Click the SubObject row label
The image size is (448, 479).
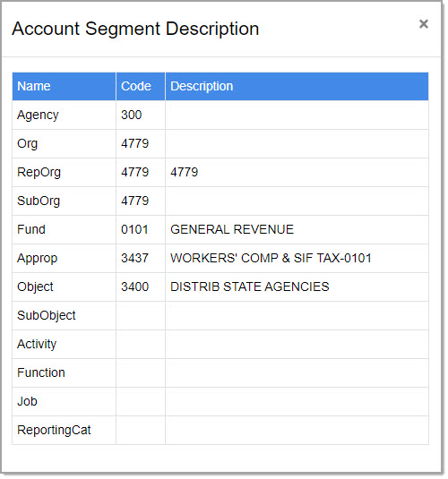pyautogui.click(x=47, y=315)
